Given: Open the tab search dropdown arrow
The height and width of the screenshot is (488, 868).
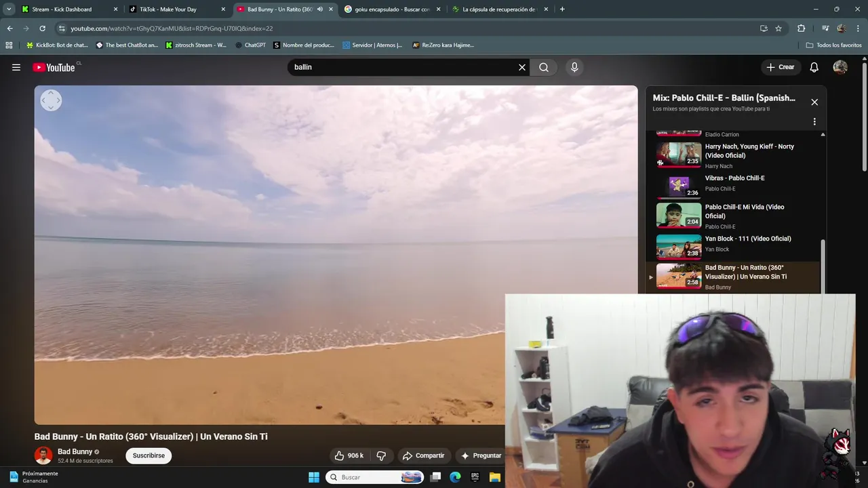Looking at the screenshot, I should click(9, 9).
